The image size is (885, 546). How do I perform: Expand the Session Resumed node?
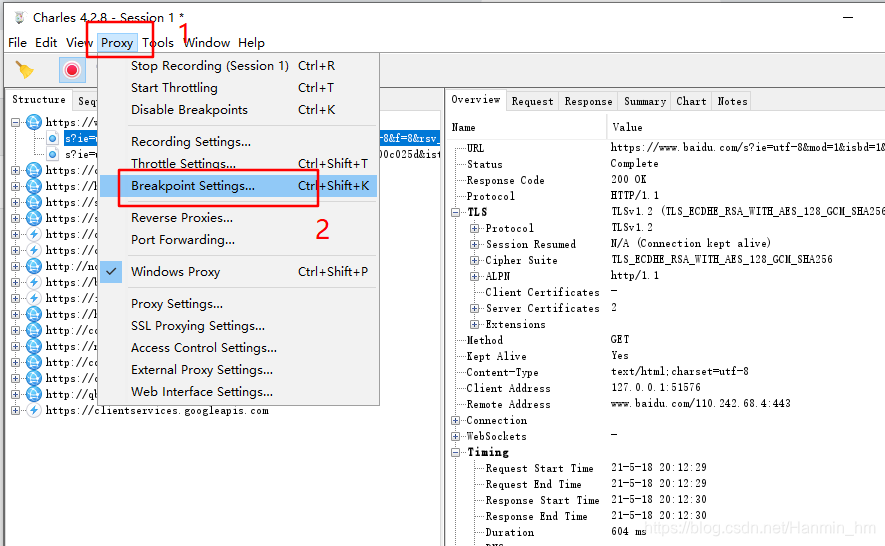point(475,244)
